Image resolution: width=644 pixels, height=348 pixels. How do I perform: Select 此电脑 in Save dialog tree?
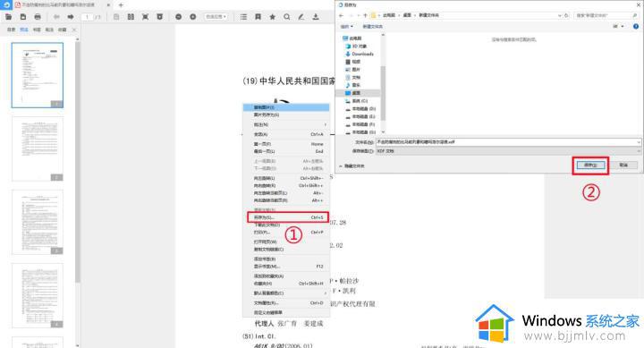pos(352,38)
